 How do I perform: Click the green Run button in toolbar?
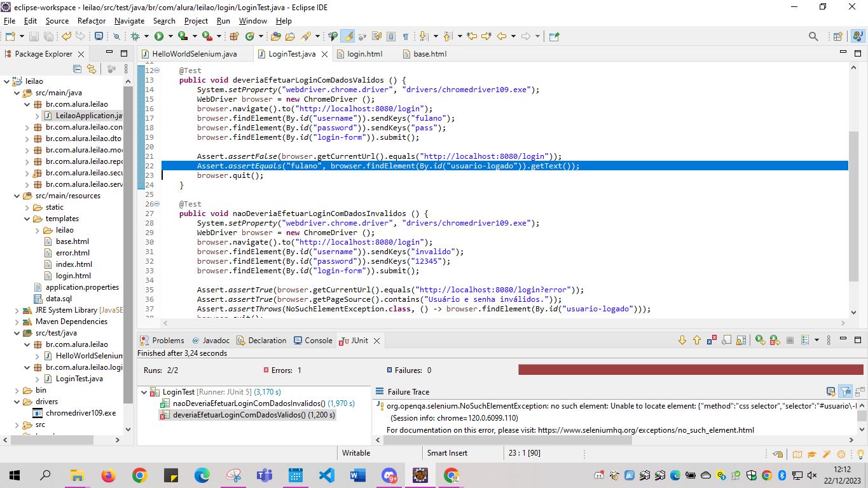pos(159,37)
